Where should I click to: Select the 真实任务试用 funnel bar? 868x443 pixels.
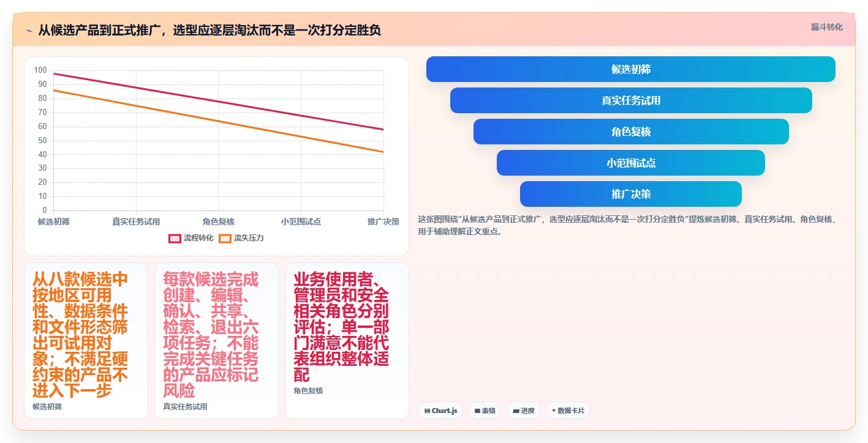630,100
